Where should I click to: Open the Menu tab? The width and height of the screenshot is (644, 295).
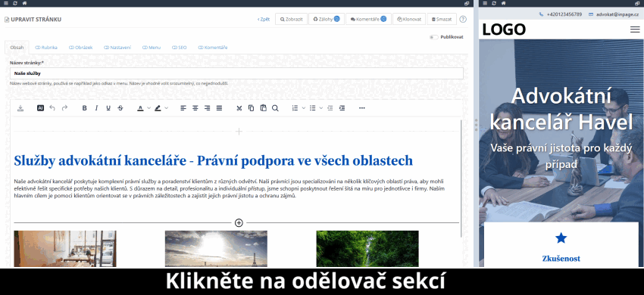[152, 47]
